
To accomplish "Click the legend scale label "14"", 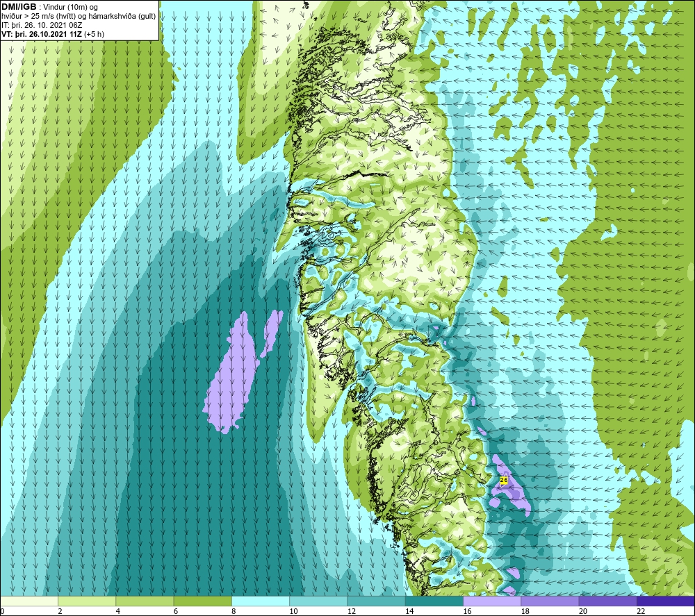I will pyautogui.click(x=409, y=611).
